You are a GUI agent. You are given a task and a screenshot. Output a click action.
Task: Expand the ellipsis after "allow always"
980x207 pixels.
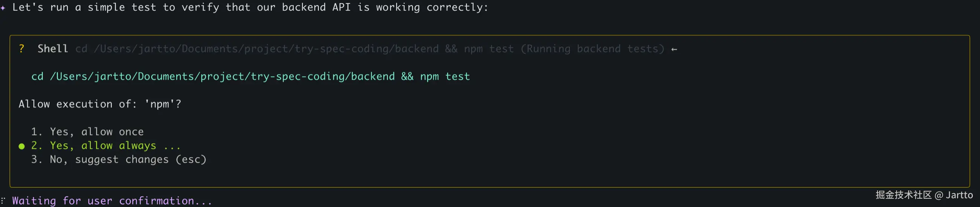172,146
